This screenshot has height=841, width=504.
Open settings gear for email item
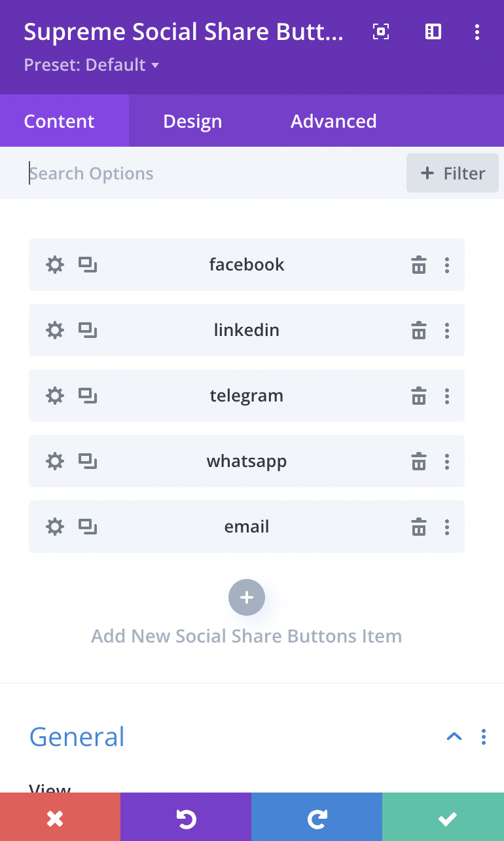[55, 527]
